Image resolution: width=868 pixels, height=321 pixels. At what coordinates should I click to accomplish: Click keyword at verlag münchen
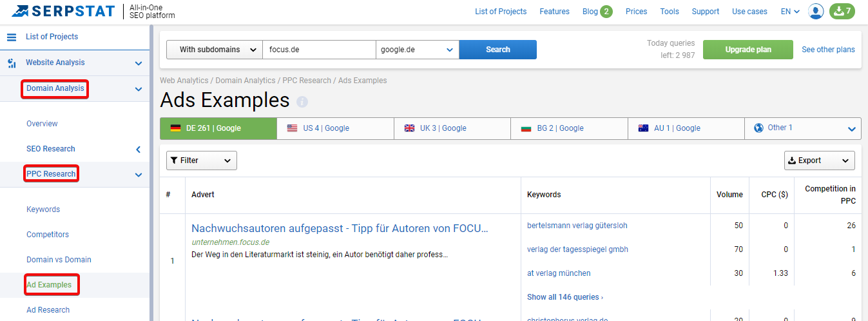(559, 273)
